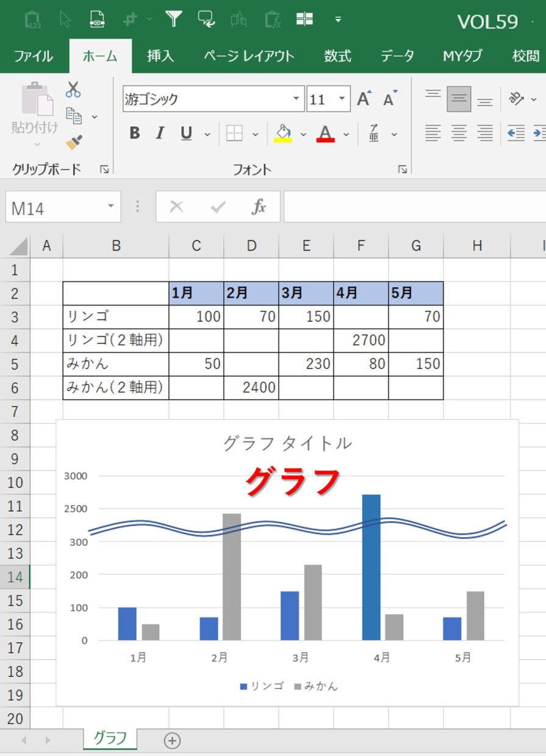Open the 挿入 ribbon tab
546x756 pixels.
coord(160,56)
